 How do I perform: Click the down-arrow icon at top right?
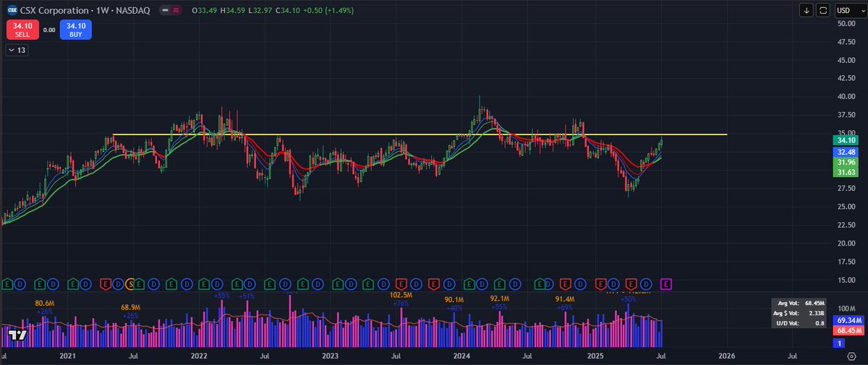[x=807, y=10]
